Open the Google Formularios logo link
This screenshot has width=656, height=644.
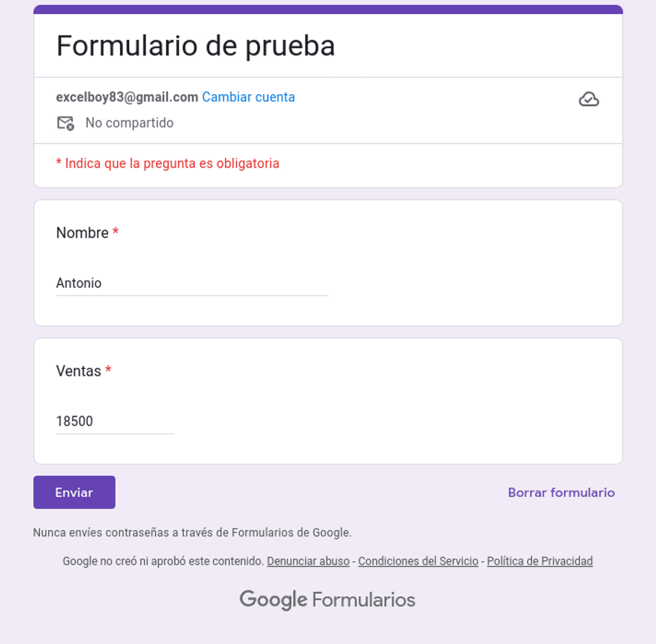(327, 600)
